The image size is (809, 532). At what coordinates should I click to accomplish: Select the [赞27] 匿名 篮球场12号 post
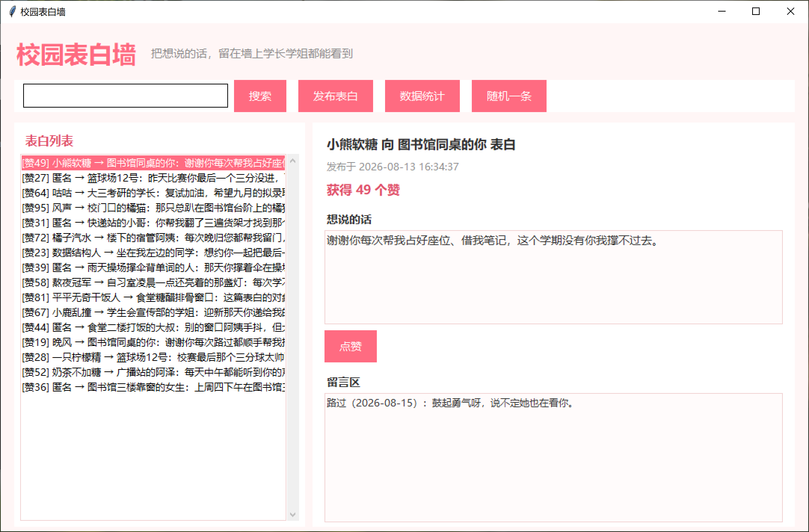coord(153,178)
